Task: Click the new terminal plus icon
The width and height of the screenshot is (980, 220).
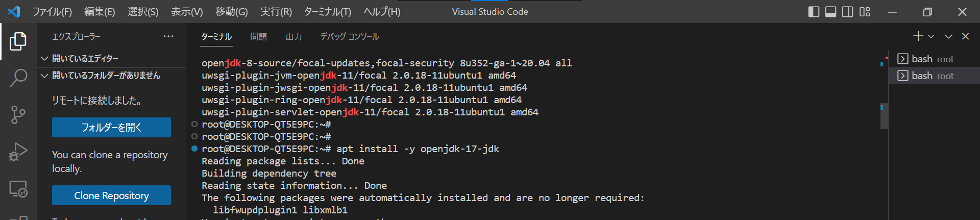Action: pos(918,36)
